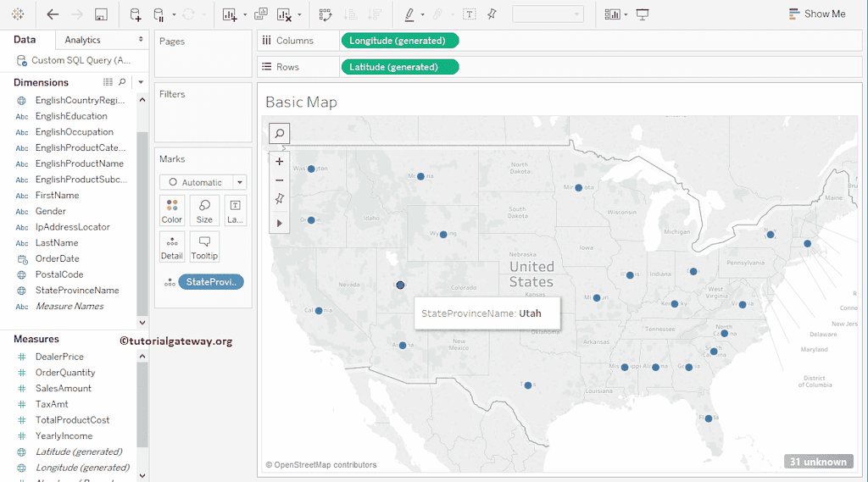Screen dimensions: 868x482
Task: Switch to the Analytics tab
Action: pos(83,40)
